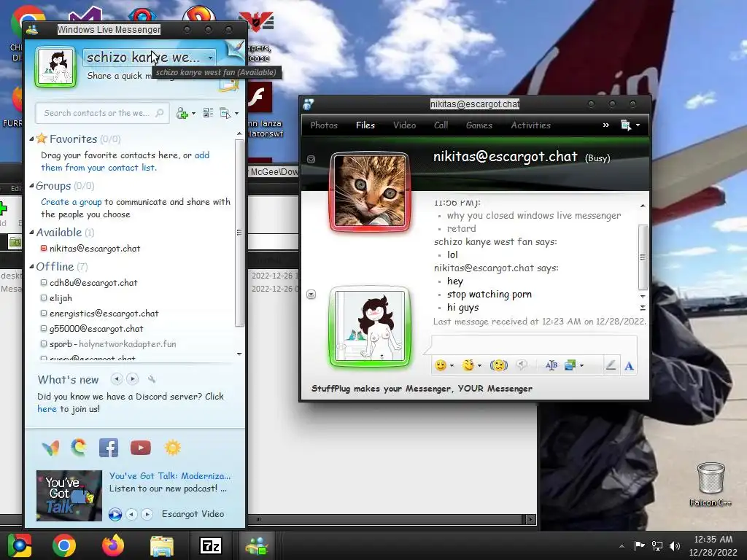Click the Edge icon in Messenger footer

pos(79,448)
